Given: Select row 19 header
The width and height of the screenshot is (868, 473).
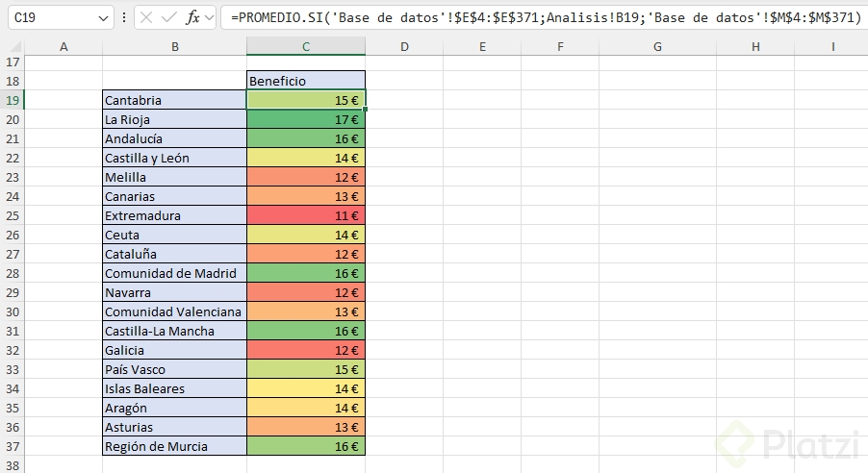Looking at the screenshot, I should tap(13, 100).
